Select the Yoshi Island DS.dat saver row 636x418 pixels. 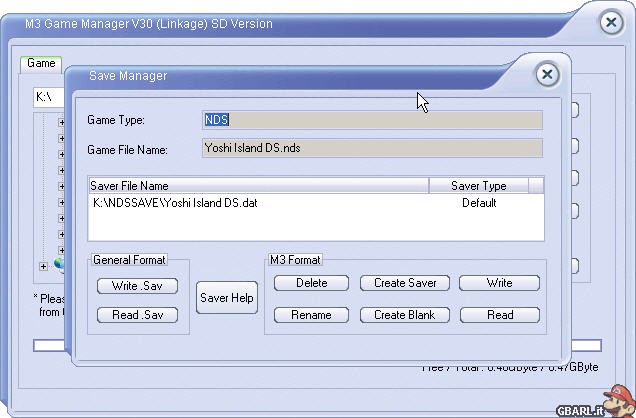point(316,203)
